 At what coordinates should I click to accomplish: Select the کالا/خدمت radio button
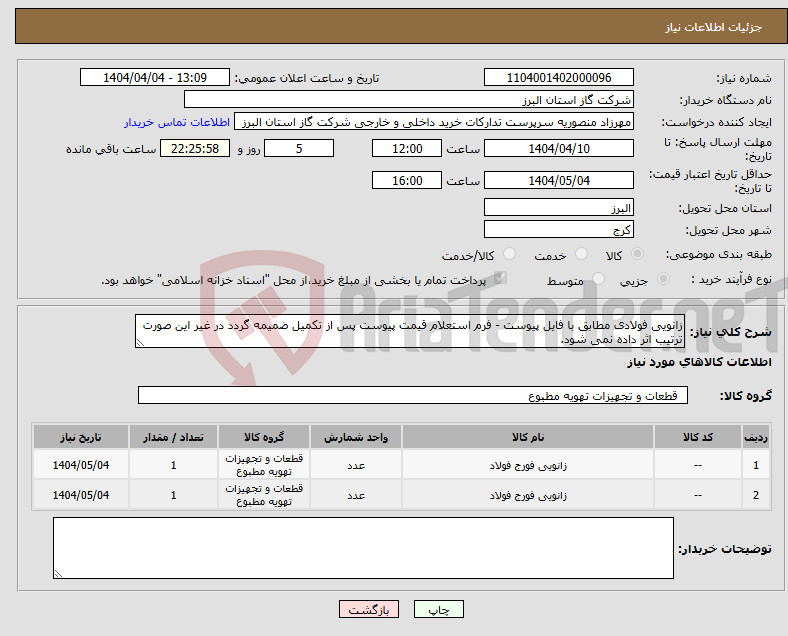(x=509, y=254)
